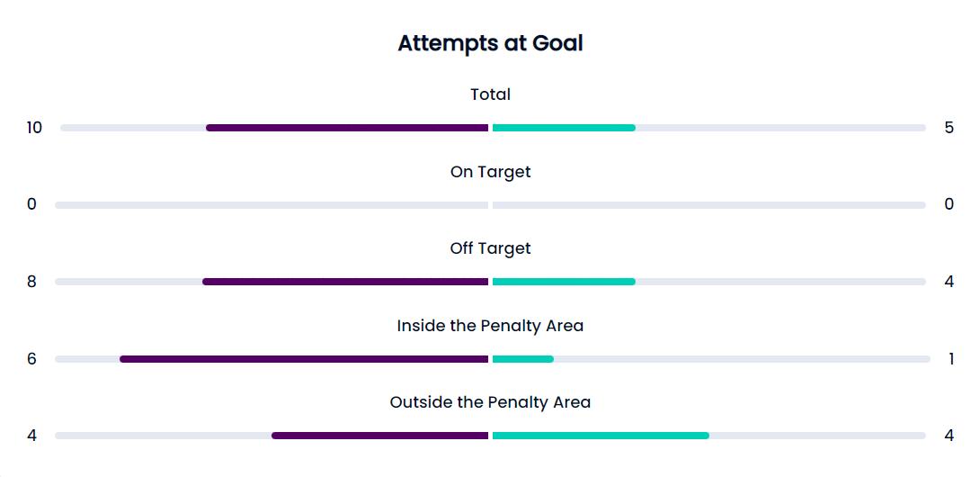Viewport: 980px width, 477px height.
Task: Click the left Total value 10
Action: pos(34,128)
